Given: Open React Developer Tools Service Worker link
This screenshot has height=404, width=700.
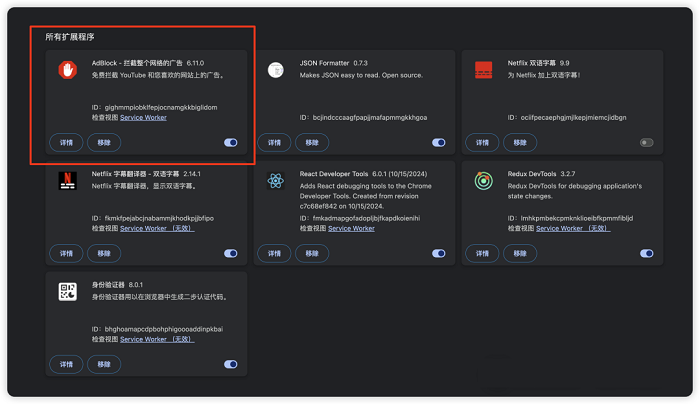Looking at the screenshot, I should [351, 228].
